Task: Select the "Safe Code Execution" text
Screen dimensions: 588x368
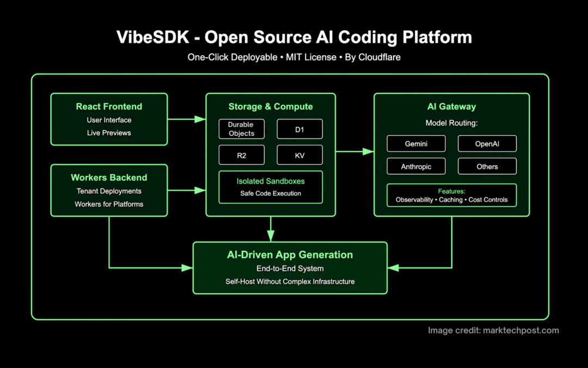Action: click(x=271, y=194)
